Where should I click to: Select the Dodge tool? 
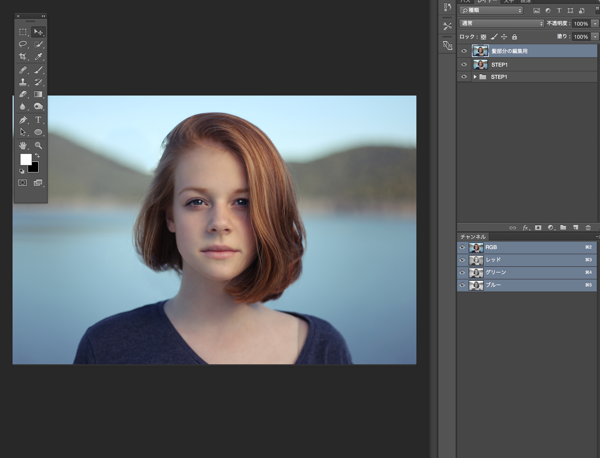[x=38, y=106]
